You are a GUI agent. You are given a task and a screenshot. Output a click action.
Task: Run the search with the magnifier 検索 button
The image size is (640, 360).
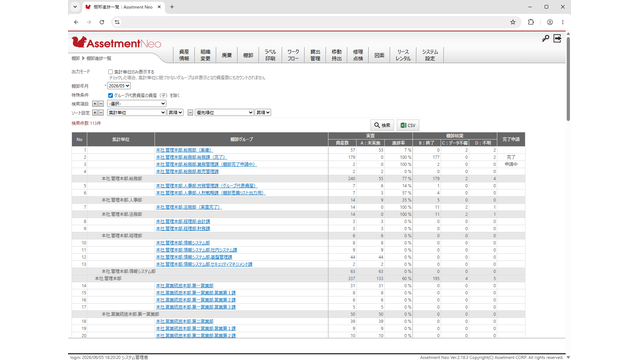click(x=382, y=125)
